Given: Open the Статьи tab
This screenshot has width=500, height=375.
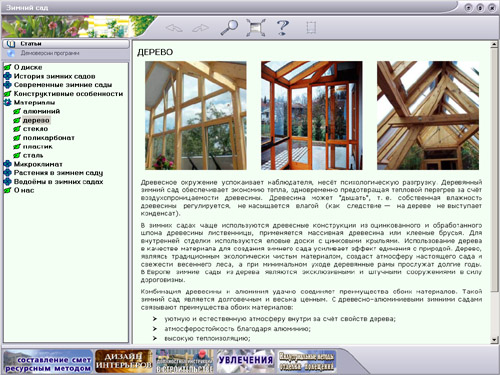Looking at the screenshot, I should coord(66,44).
